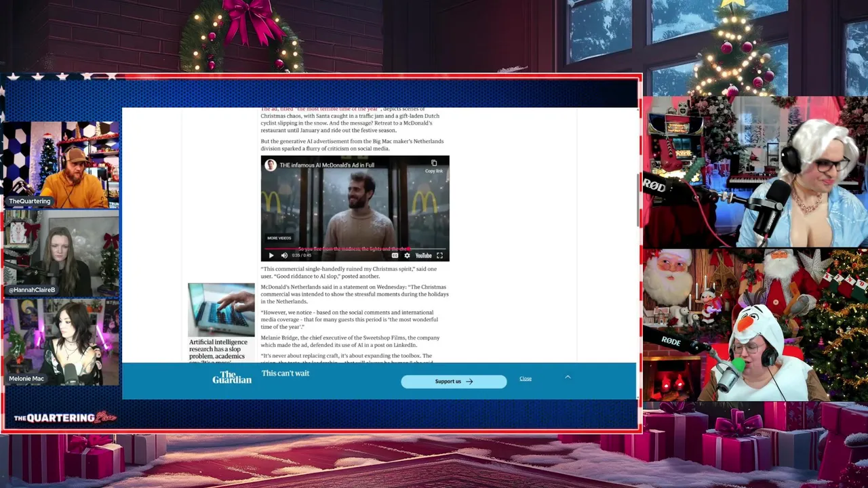Open the video player settings gear
This screenshot has width=868, height=488.
click(x=407, y=256)
